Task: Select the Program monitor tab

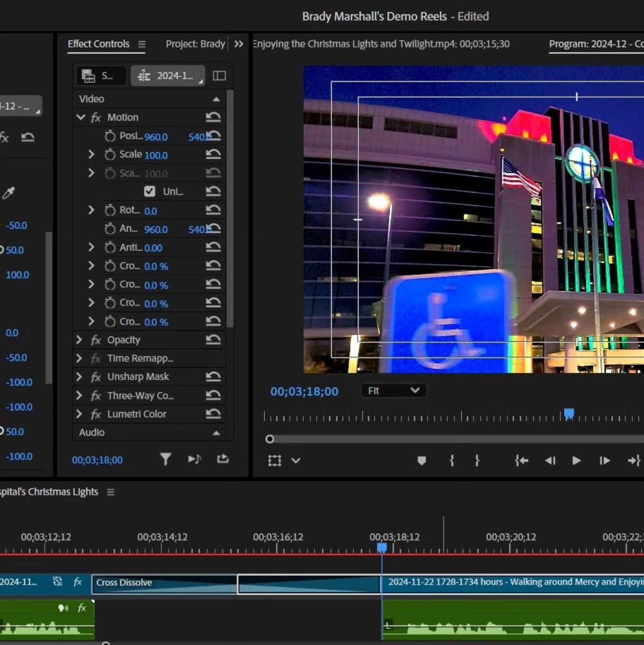Action: pos(596,44)
